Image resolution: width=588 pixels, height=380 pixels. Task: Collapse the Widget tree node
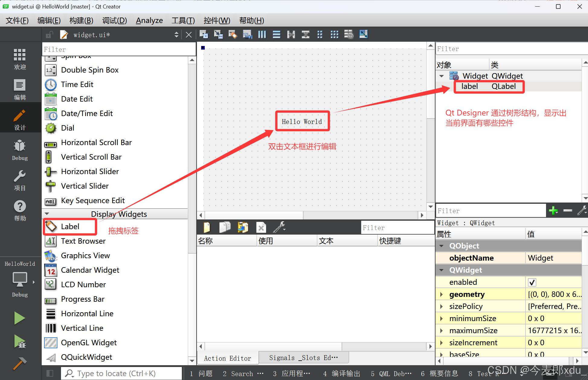point(442,76)
